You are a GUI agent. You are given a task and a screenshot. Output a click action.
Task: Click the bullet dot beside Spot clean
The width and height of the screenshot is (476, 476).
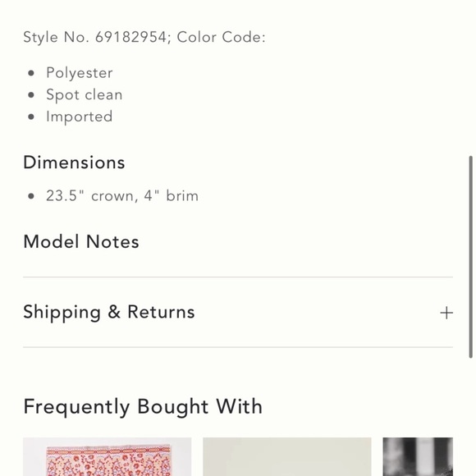[x=31, y=95]
